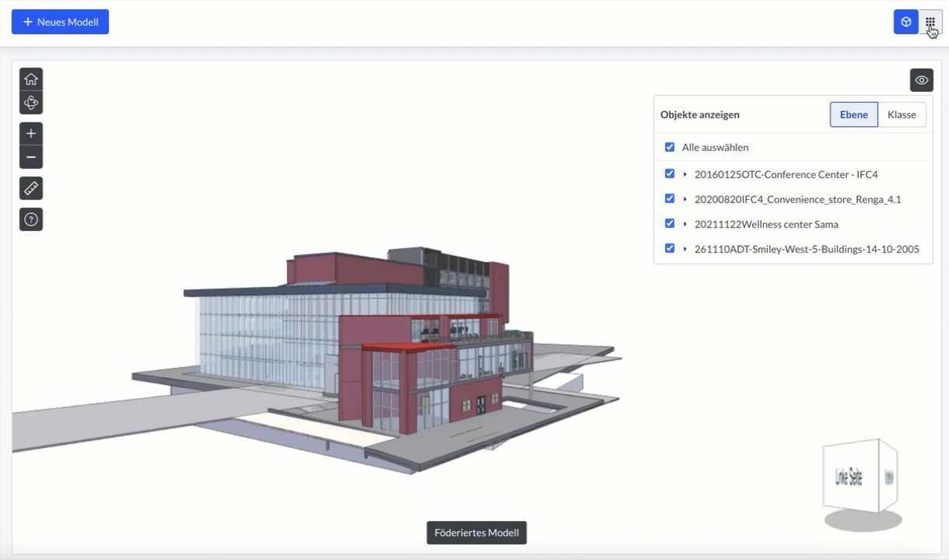Uncheck 20211122Wellness center Sama checkbox
The width and height of the screenshot is (949, 560).
point(670,224)
